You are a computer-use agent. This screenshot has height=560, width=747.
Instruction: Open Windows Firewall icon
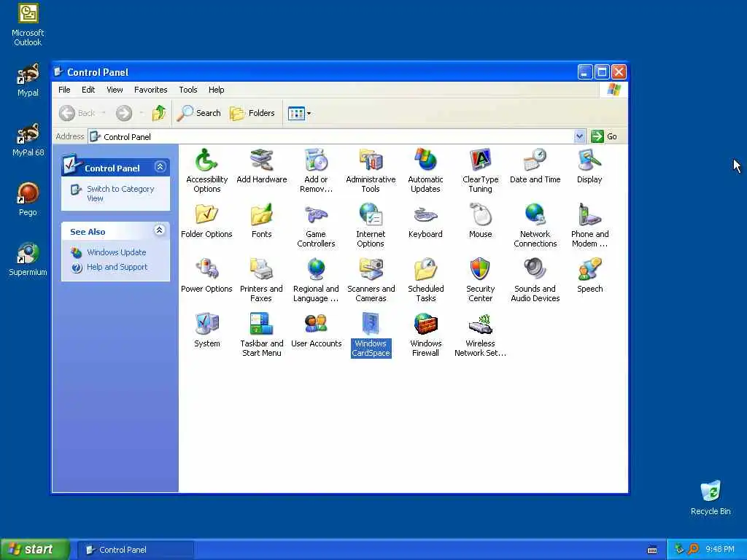(425, 334)
